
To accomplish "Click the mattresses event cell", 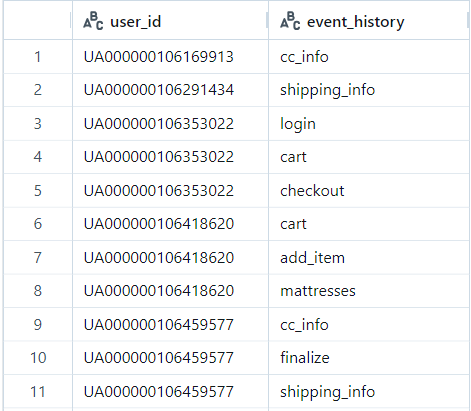I will tap(369, 291).
